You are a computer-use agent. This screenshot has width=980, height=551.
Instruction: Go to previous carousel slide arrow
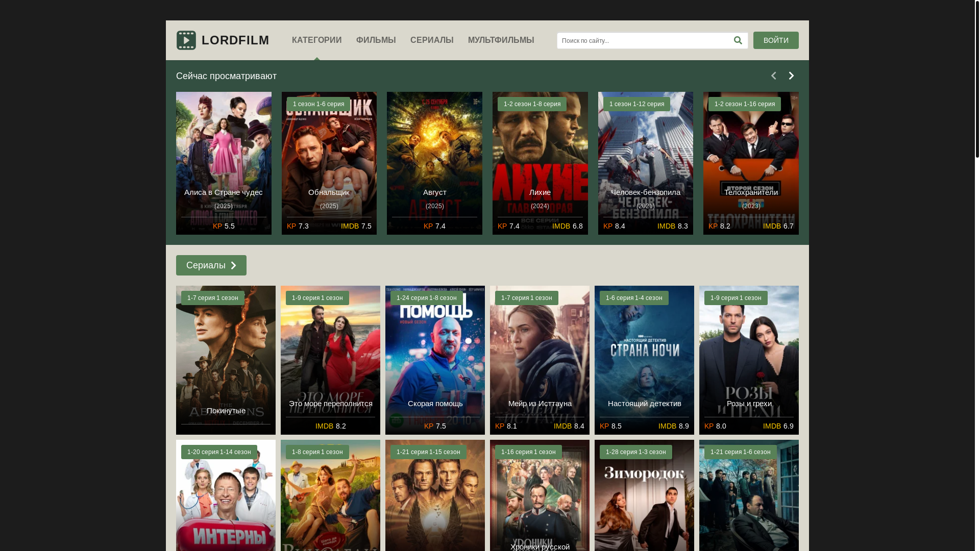pos(773,76)
